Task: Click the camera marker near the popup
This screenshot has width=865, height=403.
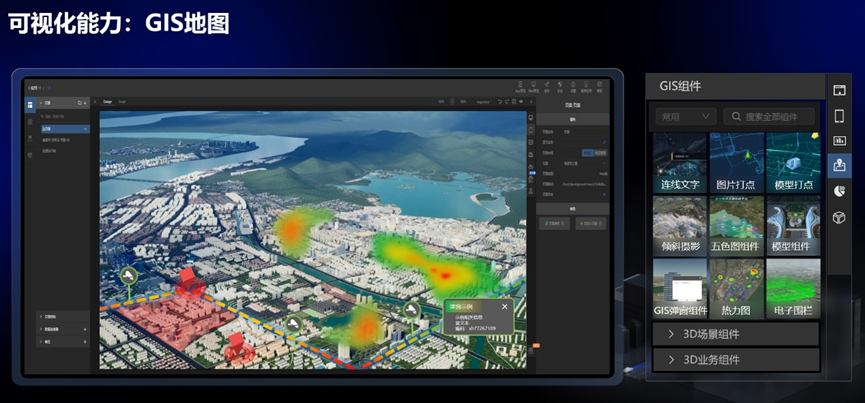Action: [412, 311]
